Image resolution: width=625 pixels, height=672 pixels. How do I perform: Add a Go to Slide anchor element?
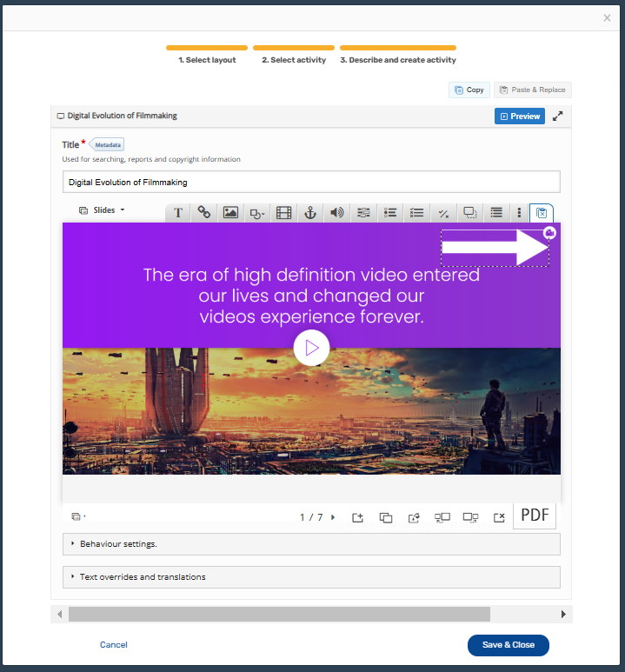[310, 213]
